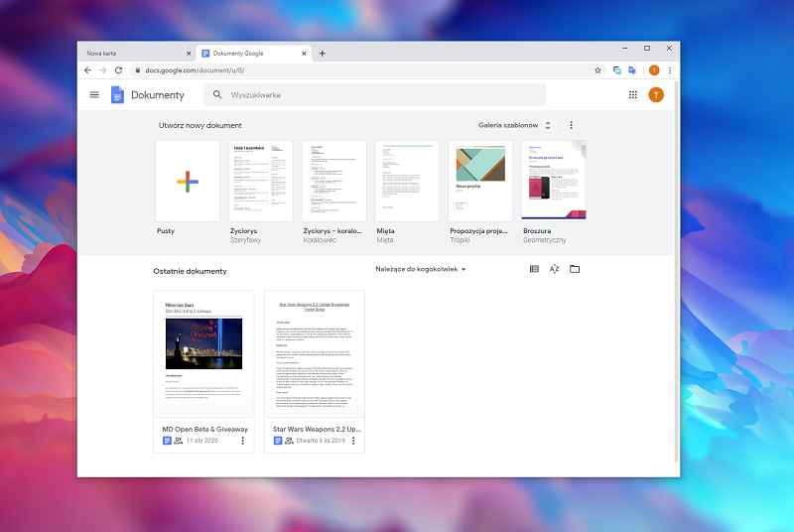Open more options for Star Wars Weapons document

coord(353,441)
